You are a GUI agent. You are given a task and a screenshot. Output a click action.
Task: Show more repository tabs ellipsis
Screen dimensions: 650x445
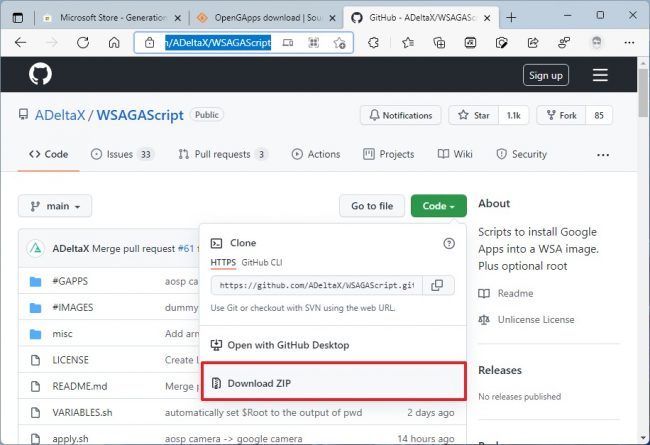603,155
